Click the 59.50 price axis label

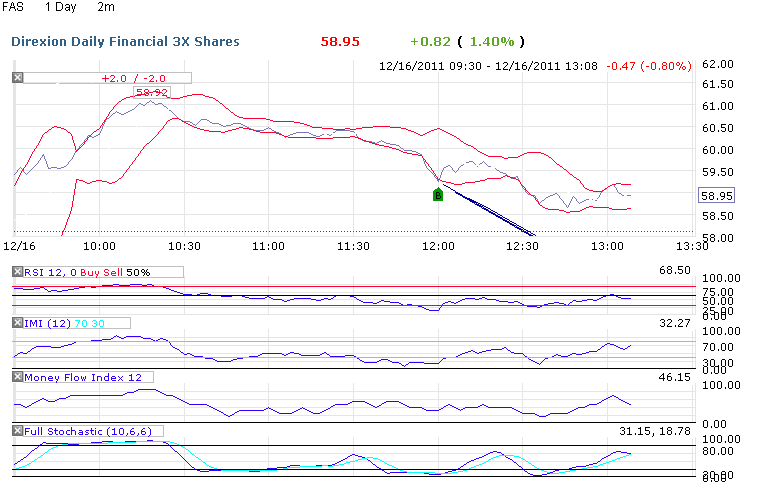[718, 172]
